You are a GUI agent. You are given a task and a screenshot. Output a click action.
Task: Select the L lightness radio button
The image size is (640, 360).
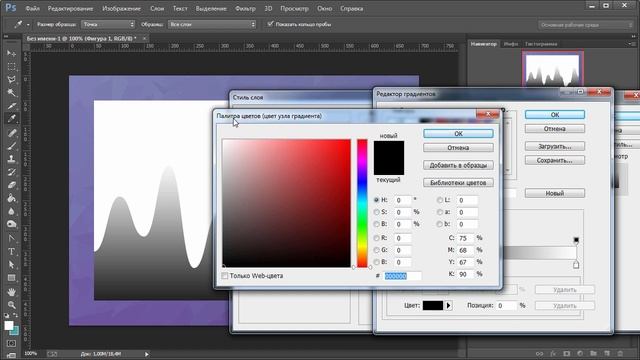point(440,200)
